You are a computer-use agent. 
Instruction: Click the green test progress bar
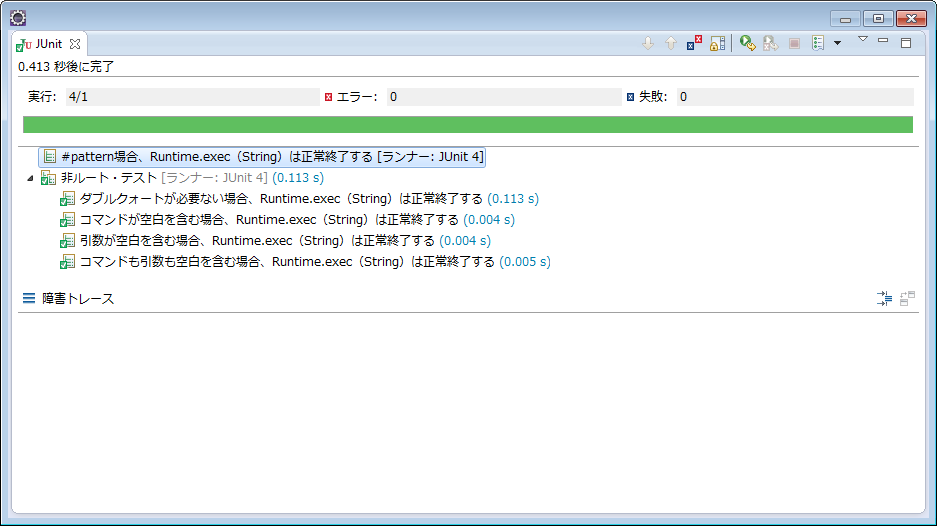pos(468,124)
